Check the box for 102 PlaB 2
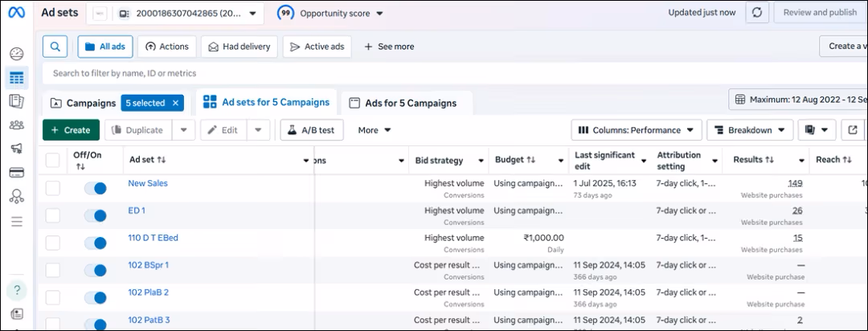Screen dimensions: 868x331 [x=52, y=298]
